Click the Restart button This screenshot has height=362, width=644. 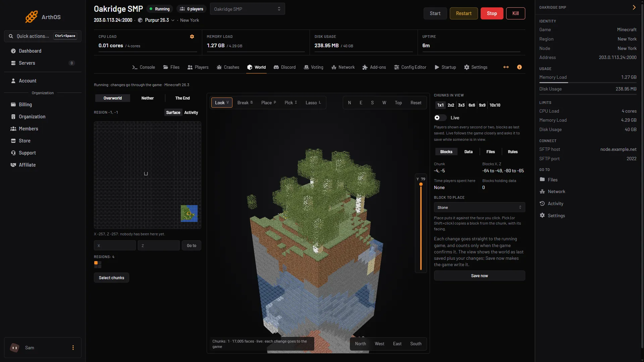click(464, 13)
